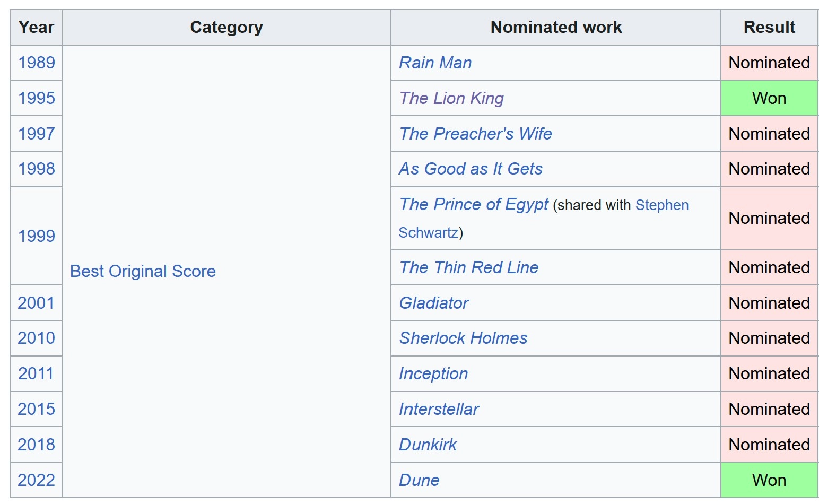Open the Dune film link
This screenshot has height=504, width=819.
tap(419, 480)
